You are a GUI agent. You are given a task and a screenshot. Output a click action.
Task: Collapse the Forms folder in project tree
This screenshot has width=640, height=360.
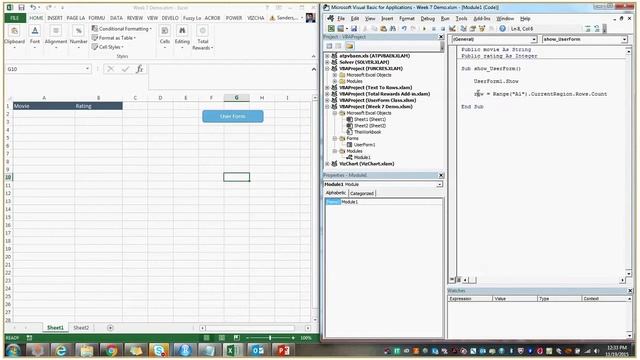coord(335,138)
